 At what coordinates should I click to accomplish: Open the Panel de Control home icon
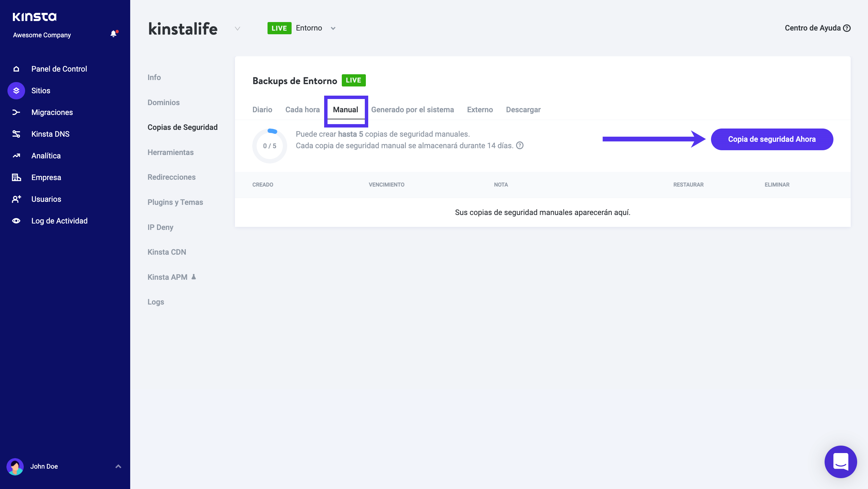[x=16, y=69]
